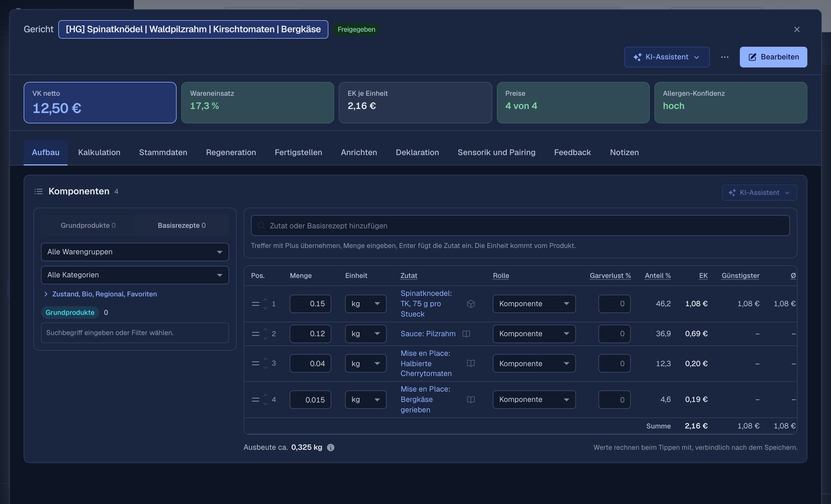The image size is (831, 504).
Task: Open the Stammdaten tab
Action: (163, 152)
